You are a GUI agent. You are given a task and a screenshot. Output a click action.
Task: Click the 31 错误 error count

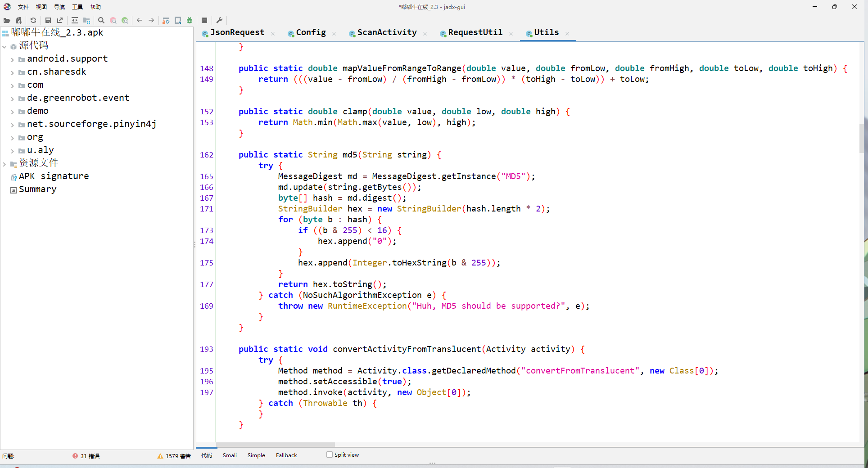pyautogui.click(x=90, y=456)
